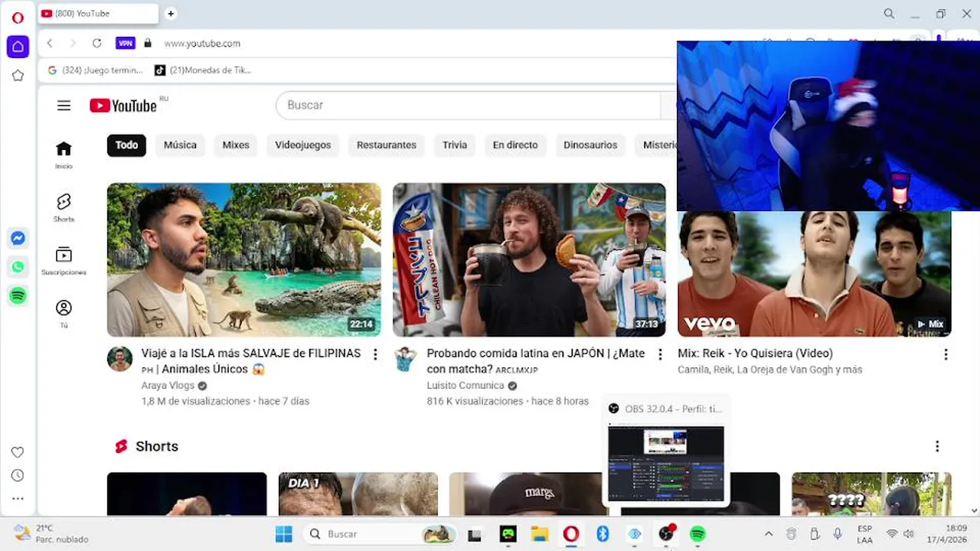Open the Luisito Comunica channel name
The height and width of the screenshot is (551, 980).
tap(465, 386)
